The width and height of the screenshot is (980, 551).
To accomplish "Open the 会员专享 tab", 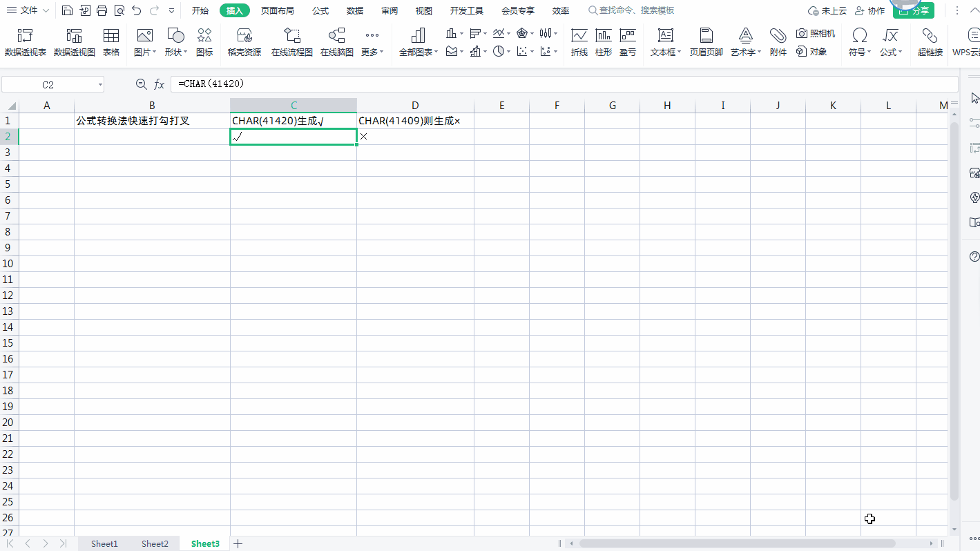I will 518,10.
